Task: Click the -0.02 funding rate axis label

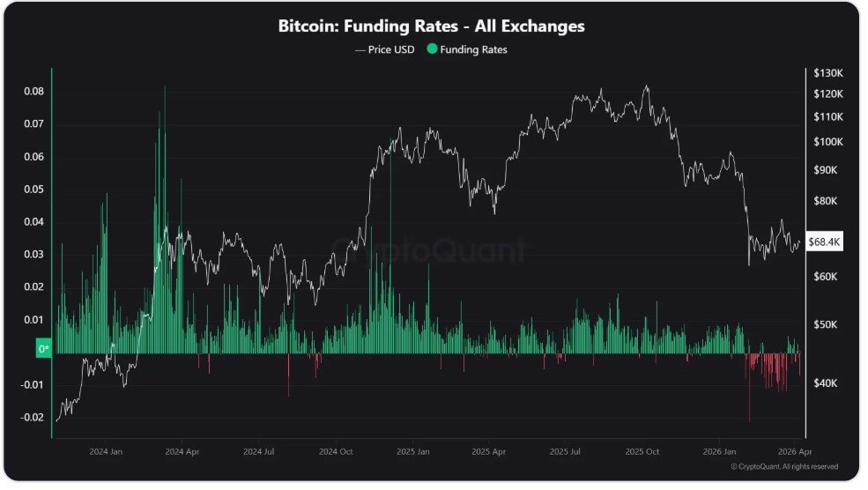Action: coord(31,418)
